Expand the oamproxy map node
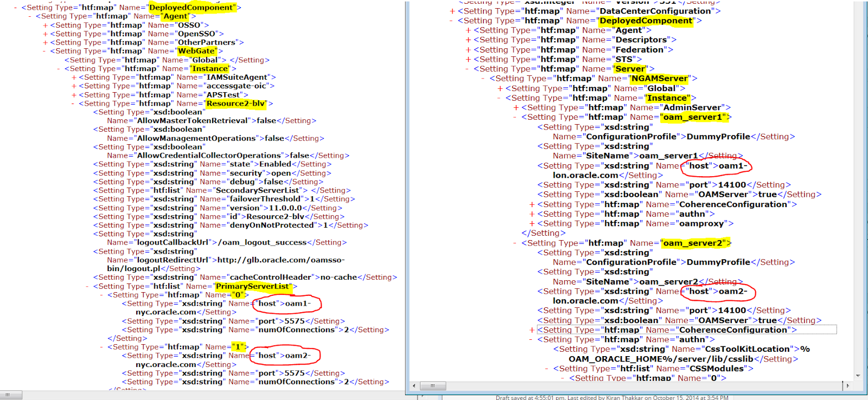868x400 pixels. (532, 223)
